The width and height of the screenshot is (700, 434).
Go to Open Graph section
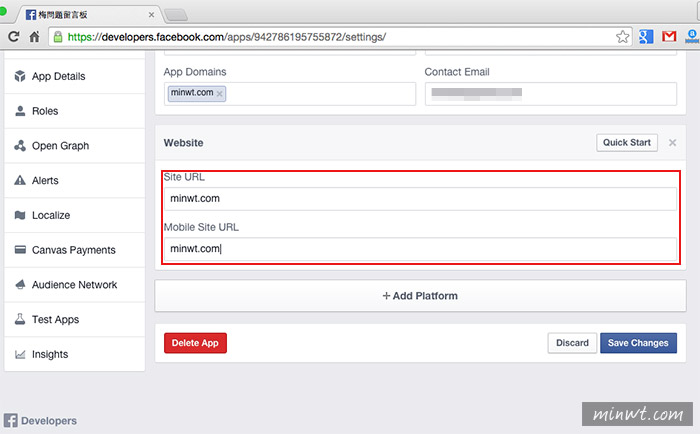[x=75, y=146]
